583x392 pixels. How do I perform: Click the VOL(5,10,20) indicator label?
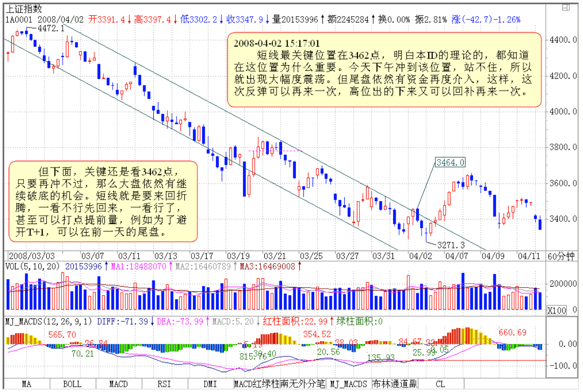click(33, 266)
